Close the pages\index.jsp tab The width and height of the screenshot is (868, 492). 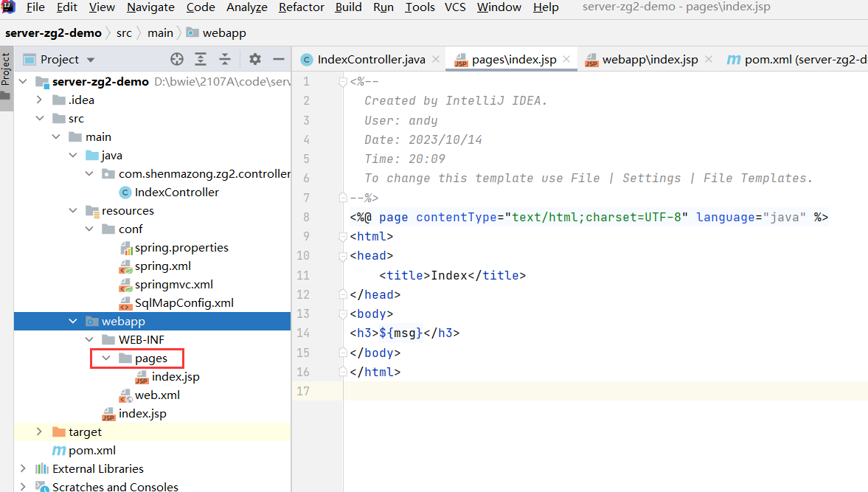coord(566,59)
